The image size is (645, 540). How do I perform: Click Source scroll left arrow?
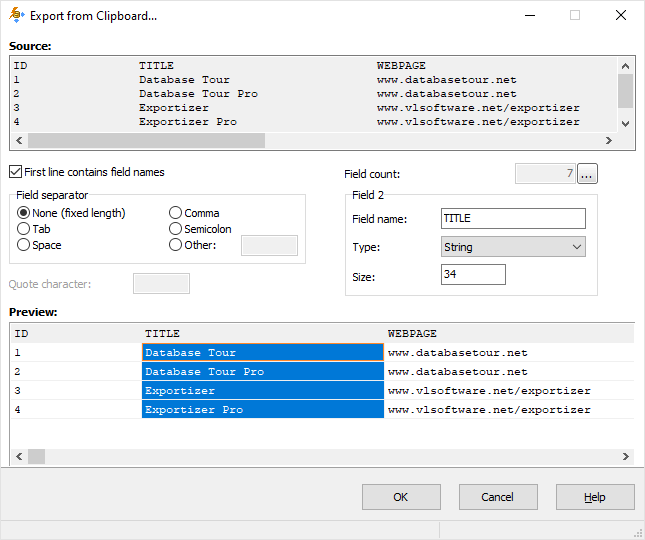click(x=19, y=140)
